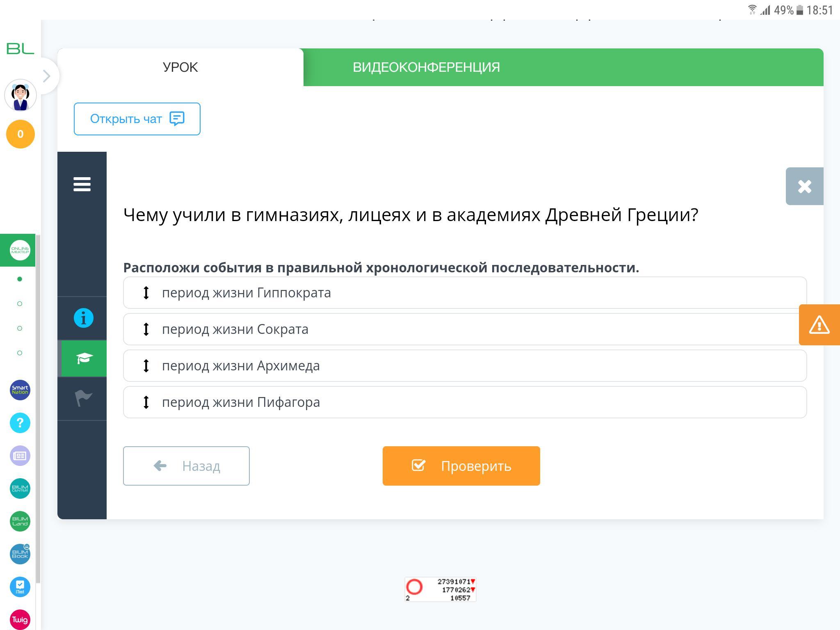The image size is (840, 630).
Task: Open the orange warning report icon
Action: [819, 325]
